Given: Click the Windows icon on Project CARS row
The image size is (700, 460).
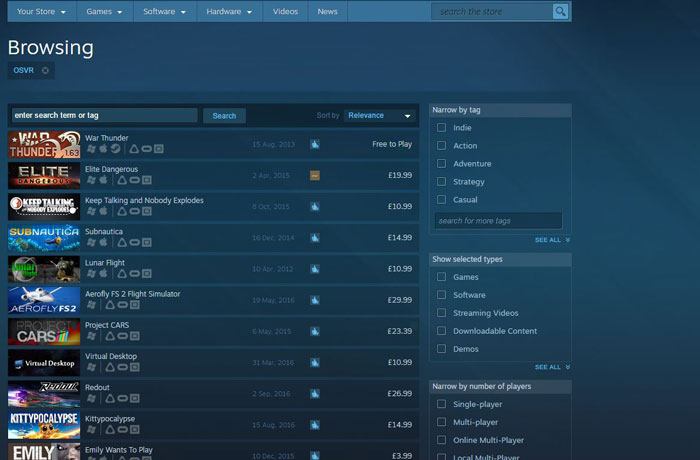Looking at the screenshot, I should (x=91, y=336).
